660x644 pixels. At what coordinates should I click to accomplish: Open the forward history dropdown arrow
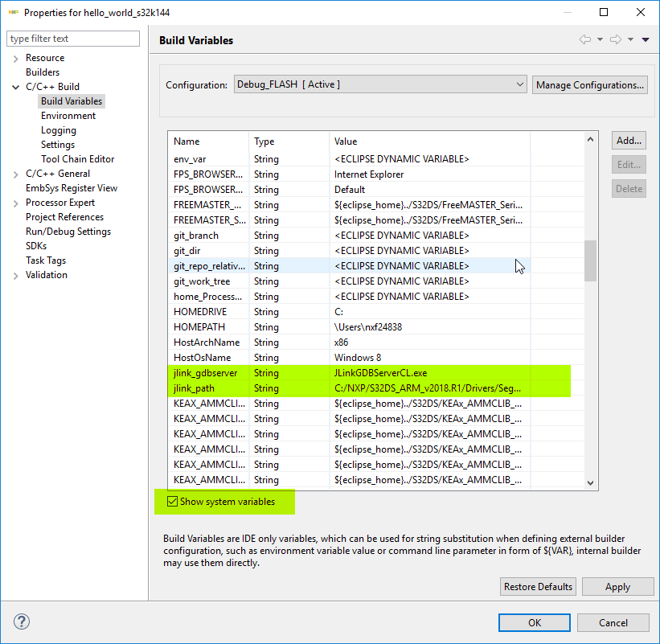(630, 39)
